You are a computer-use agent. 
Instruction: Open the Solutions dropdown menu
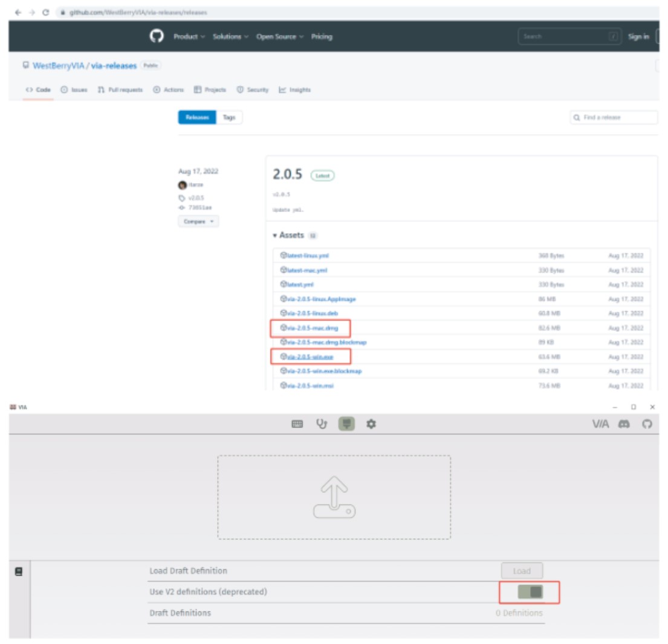(x=230, y=37)
